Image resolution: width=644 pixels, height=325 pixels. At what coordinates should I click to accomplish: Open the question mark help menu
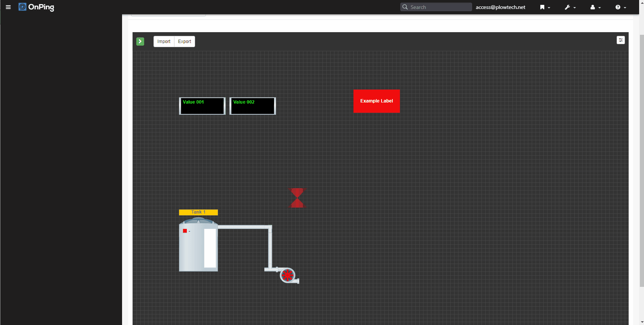620,7
